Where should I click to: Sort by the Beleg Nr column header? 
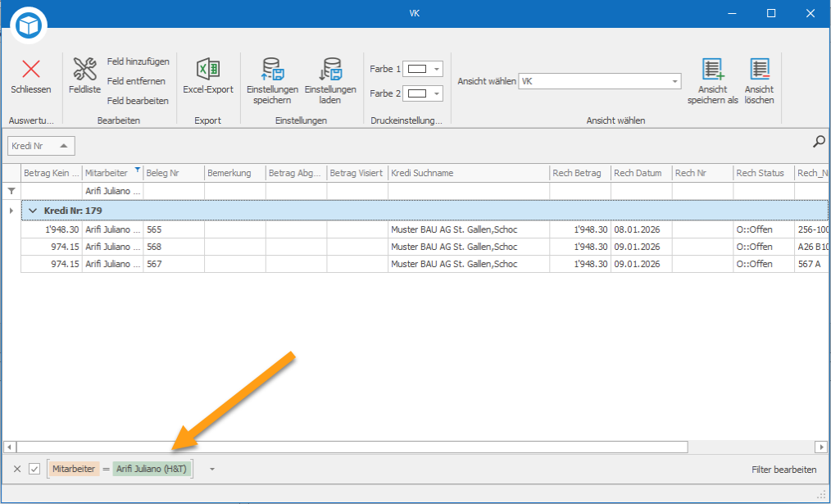(x=174, y=173)
